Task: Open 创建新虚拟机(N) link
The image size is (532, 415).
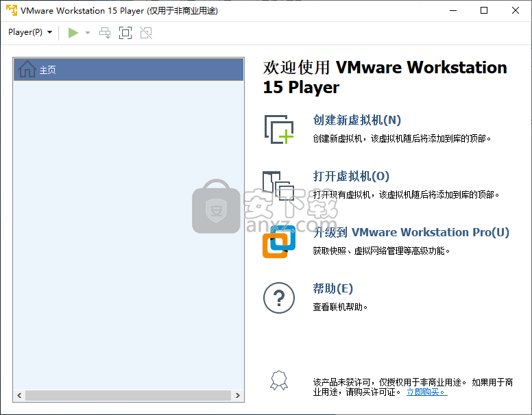Action: pyautogui.click(x=357, y=120)
